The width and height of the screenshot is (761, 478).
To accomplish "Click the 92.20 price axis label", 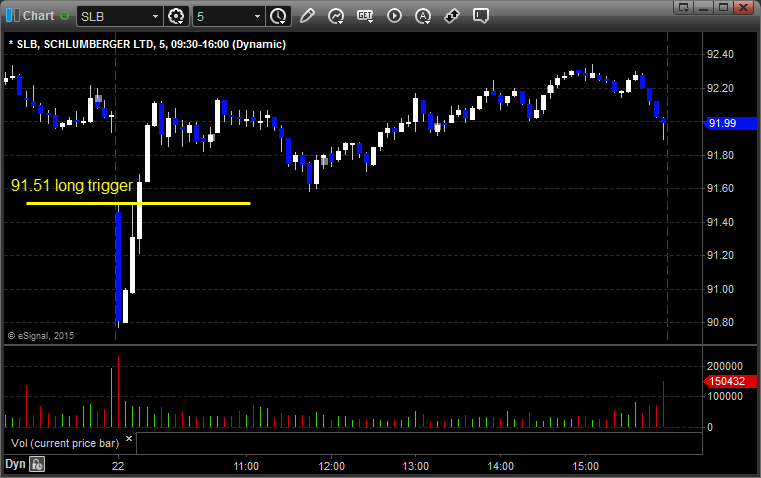I will pos(720,88).
